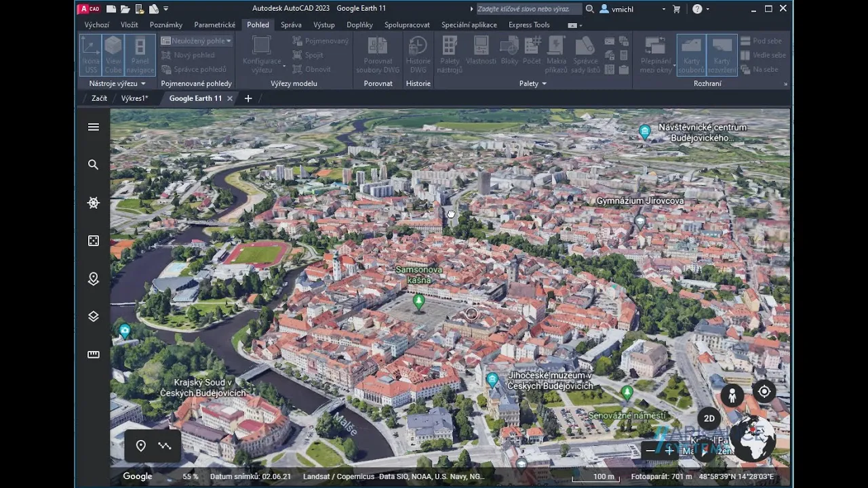Add a new drawing with the plus button
The width and height of the screenshot is (868, 488).
[x=248, y=98]
